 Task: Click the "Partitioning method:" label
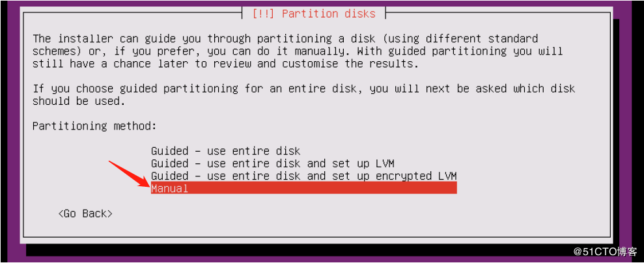pyautogui.click(x=94, y=126)
